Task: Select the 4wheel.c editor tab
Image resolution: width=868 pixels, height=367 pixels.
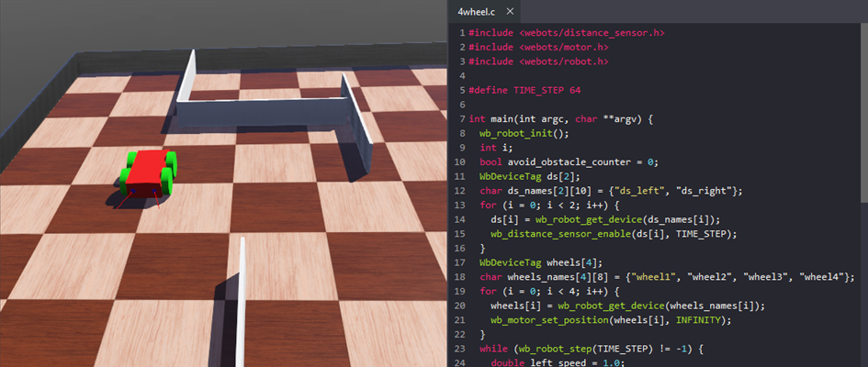Action: pos(483,12)
